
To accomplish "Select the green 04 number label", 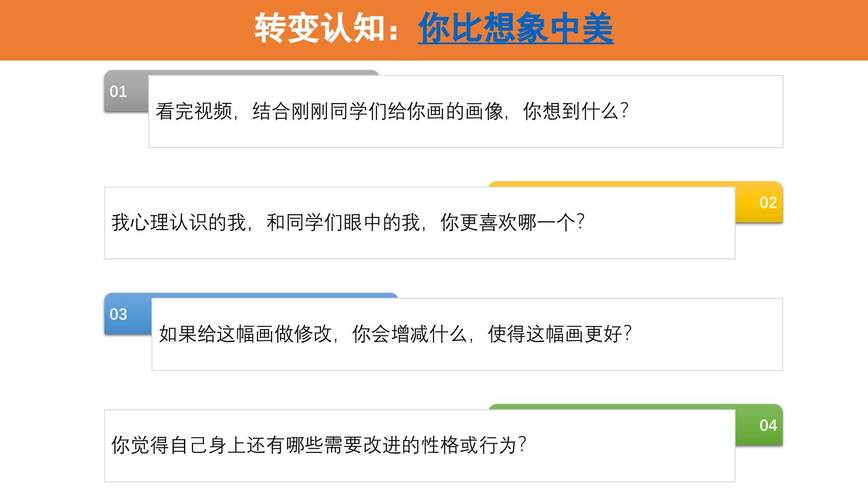I will (x=768, y=426).
